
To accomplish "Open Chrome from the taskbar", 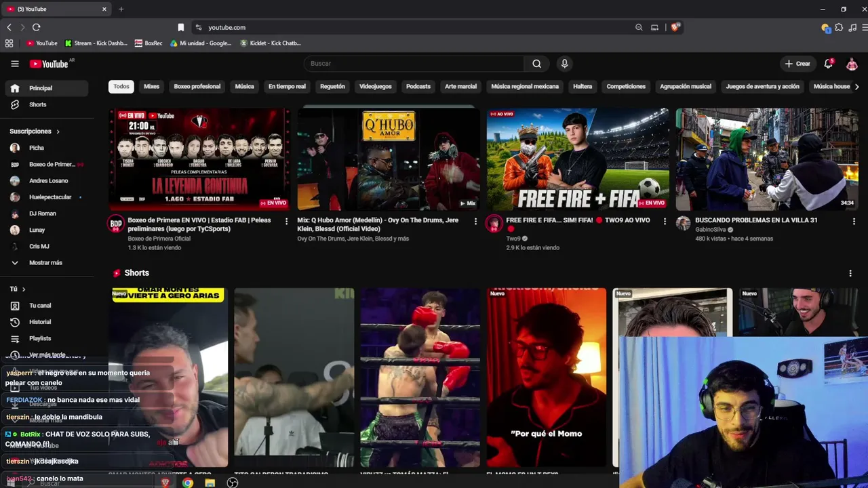I will coord(188,483).
